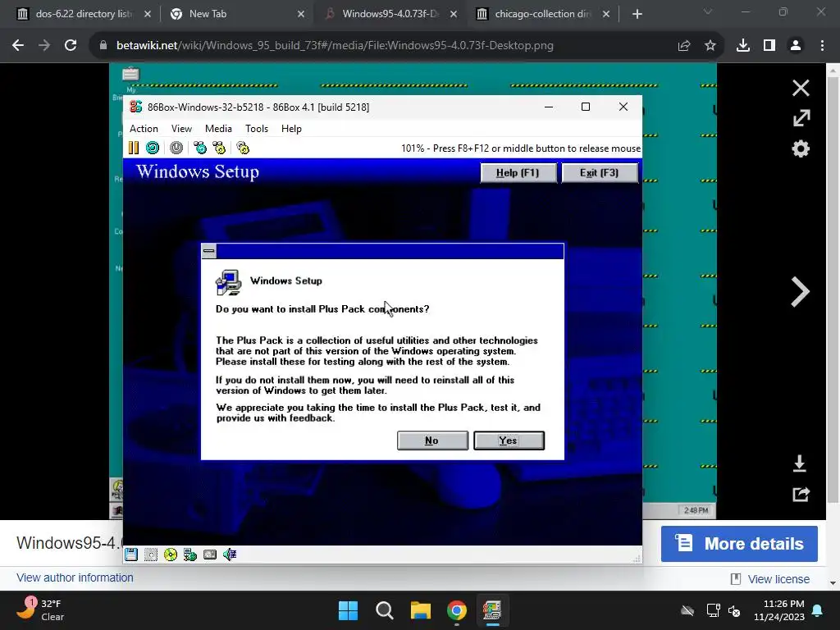Close the Windows95-4.0.73f browser tab
840x630 pixels.
tap(454, 14)
